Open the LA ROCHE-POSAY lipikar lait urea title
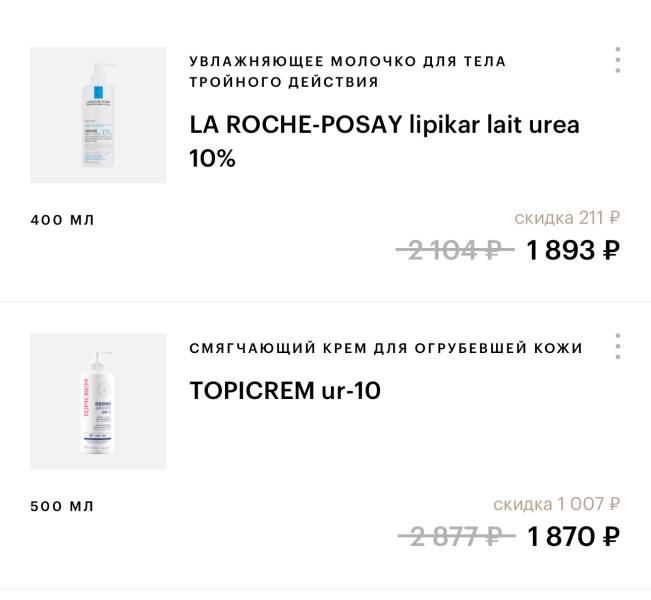Screen dimensions: 651x600 point(384,125)
